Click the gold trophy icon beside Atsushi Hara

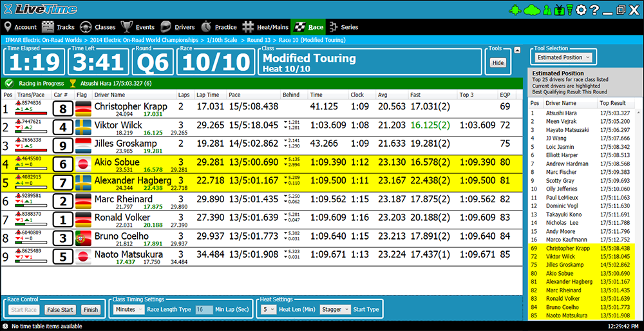73,83
